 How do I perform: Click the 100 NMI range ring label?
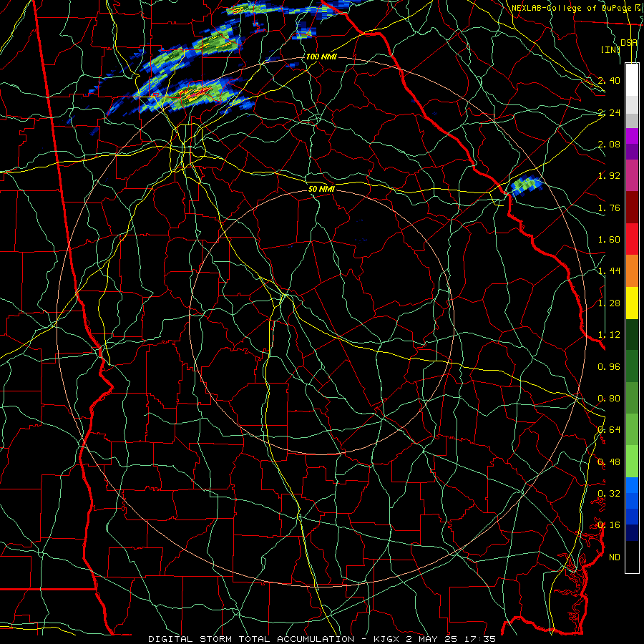[321, 57]
